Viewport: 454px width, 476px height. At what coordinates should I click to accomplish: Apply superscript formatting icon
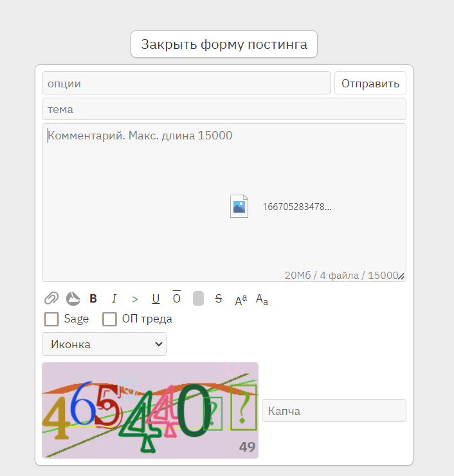coord(241,300)
